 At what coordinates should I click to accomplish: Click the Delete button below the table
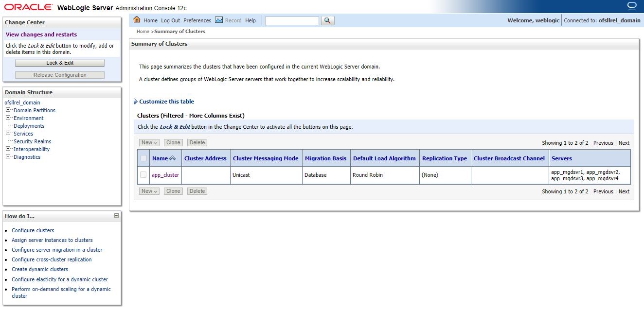click(197, 191)
